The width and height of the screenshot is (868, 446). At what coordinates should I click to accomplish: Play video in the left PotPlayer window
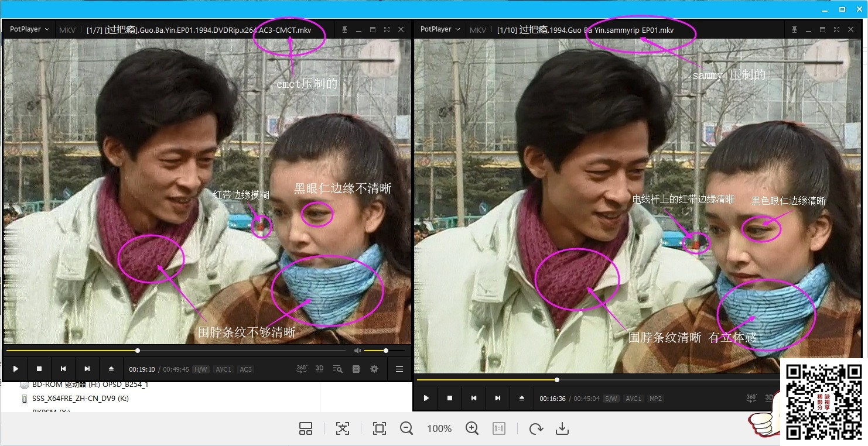click(16, 369)
